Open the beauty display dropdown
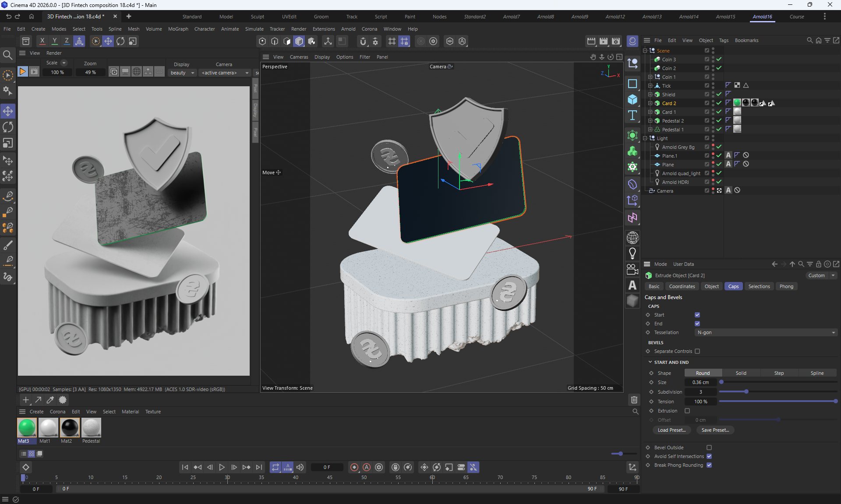Image resolution: width=841 pixels, height=504 pixels. click(182, 73)
